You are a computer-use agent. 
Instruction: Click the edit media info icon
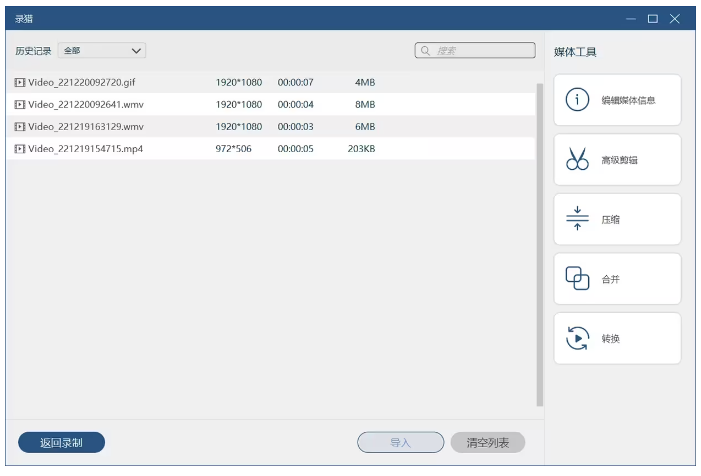[577, 100]
